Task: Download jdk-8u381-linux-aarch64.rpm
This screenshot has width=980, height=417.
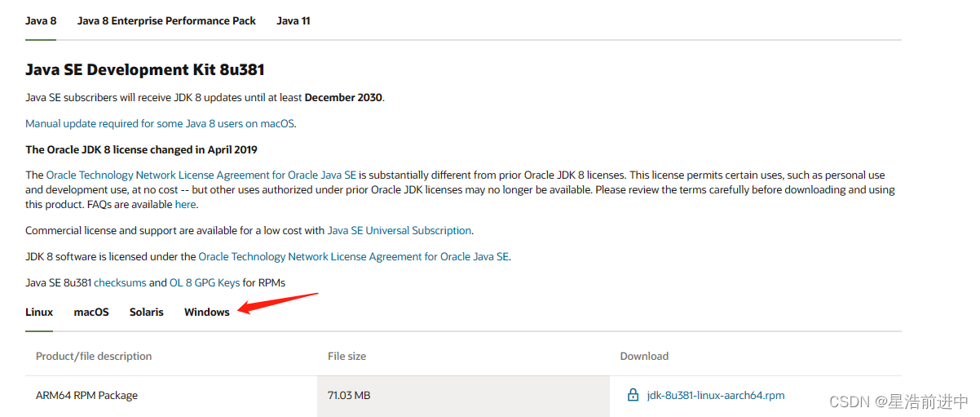Action: (x=716, y=395)
